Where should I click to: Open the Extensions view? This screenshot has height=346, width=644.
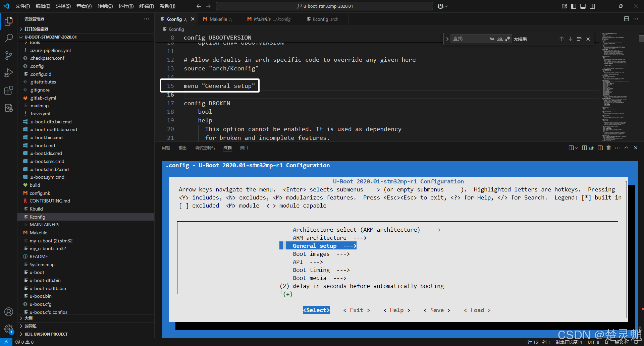pos(9,90)
